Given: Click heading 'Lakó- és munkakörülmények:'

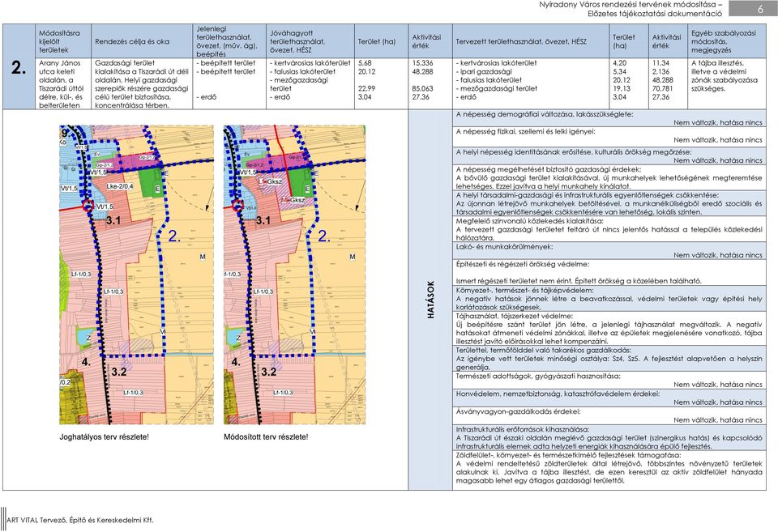Looking at the screenshot, I should [504, 246].
